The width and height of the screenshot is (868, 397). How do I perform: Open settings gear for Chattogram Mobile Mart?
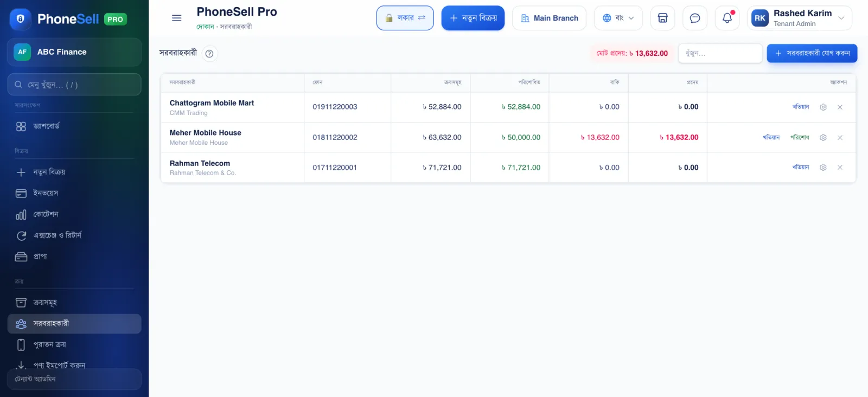click(823, 107)
